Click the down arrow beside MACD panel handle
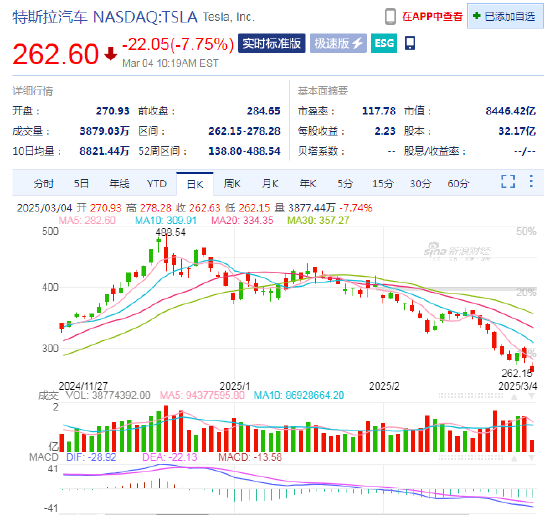The height and width of the screenshot is (515, 550). (x=531, y=458)
